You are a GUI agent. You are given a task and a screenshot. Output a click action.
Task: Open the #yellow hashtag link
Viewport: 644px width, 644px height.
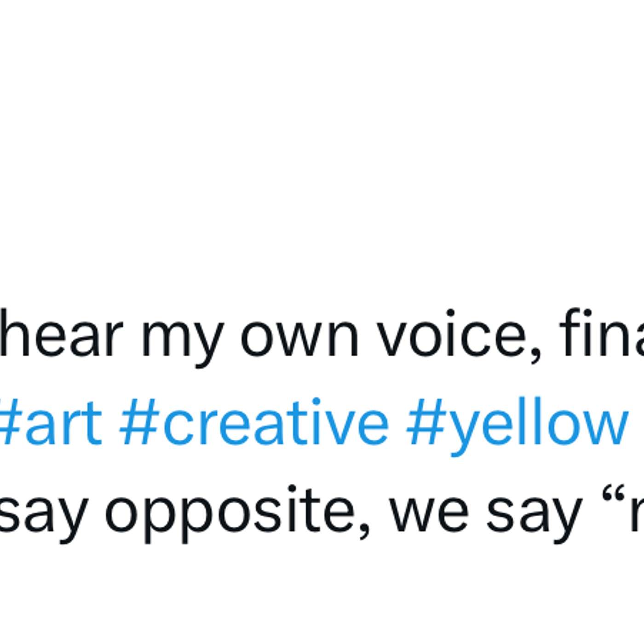(x=517, y=426)
